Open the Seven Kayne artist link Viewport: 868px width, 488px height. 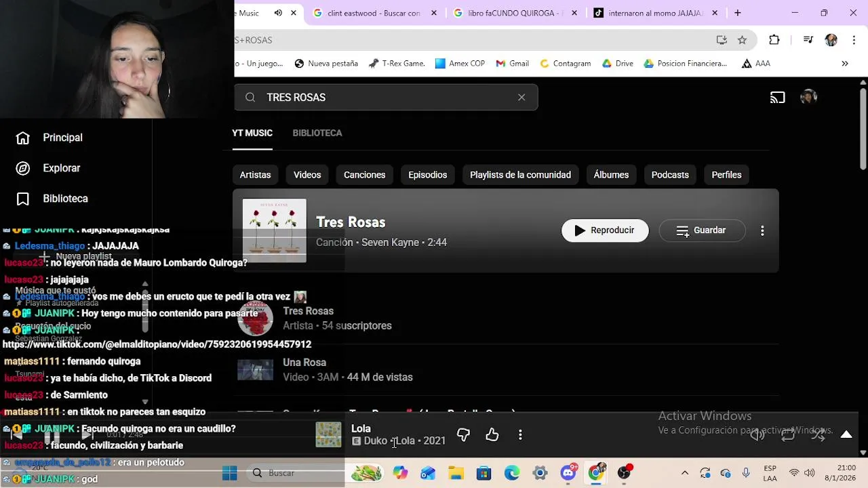pyautogui.click(x=390, y=243)
